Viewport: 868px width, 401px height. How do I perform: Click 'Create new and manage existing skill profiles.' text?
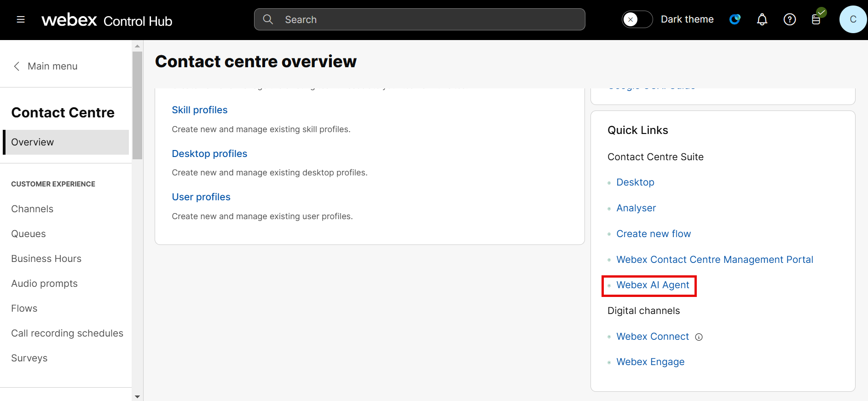click(261, 129)
